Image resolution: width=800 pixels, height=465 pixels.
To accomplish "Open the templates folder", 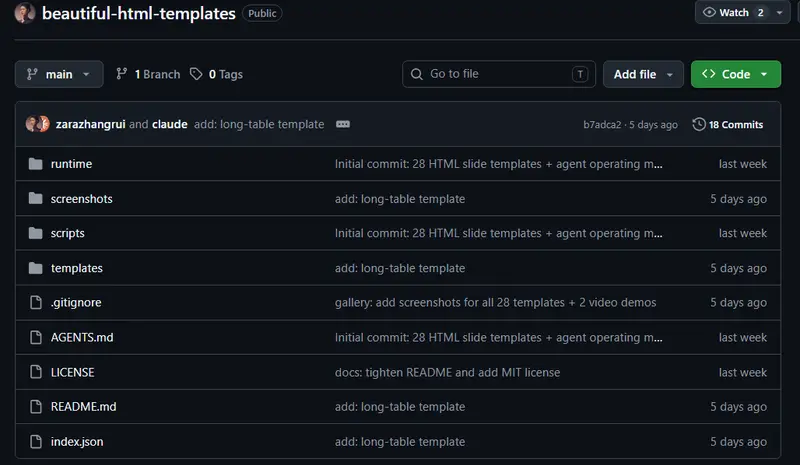I will pyautogui.click(x=77, y=268).
